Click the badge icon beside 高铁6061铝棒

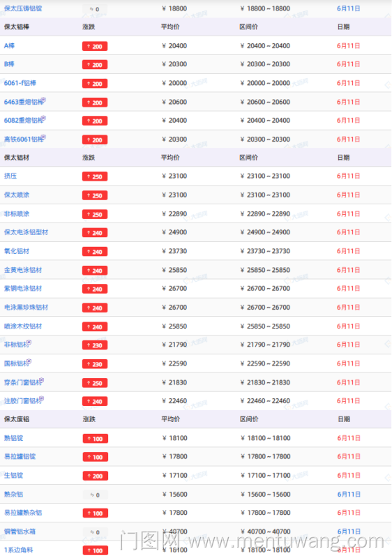click(43, 137)
